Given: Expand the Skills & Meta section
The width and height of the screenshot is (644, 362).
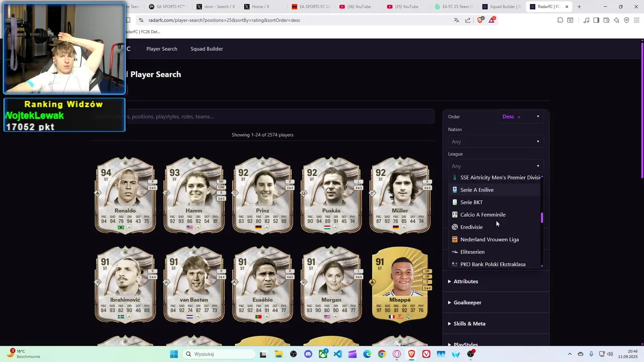Looking at the screenshot, I should tap(466, 324).
